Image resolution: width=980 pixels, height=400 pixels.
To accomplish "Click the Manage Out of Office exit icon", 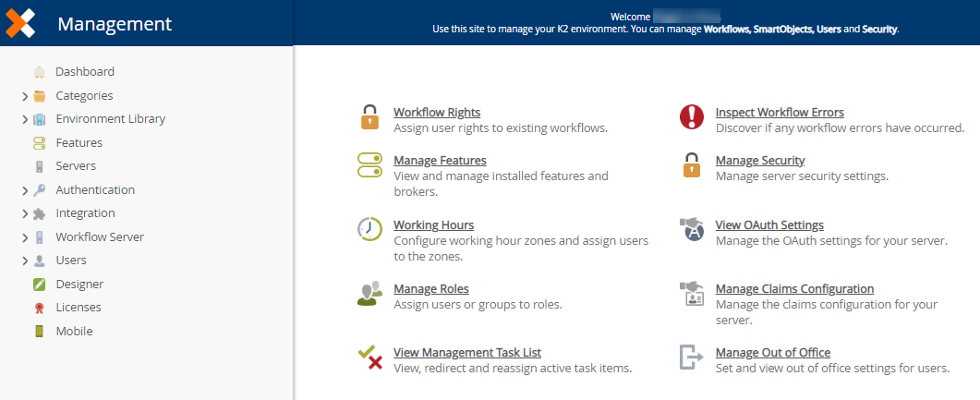I will tap(691, 358).
